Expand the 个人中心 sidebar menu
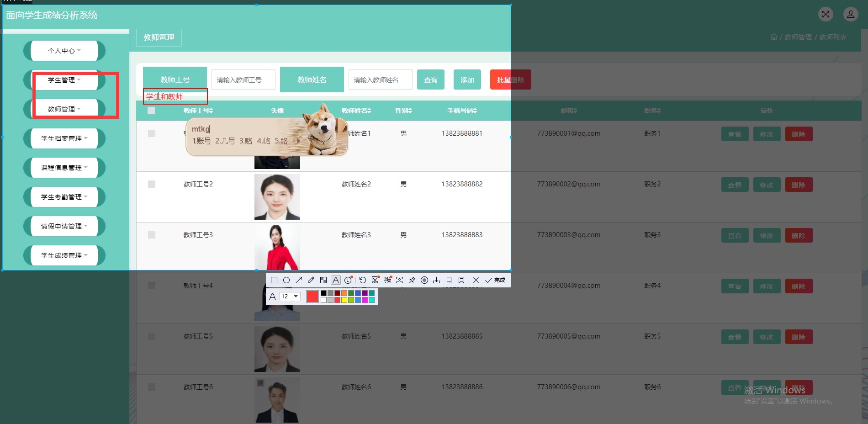 (64, 51)
